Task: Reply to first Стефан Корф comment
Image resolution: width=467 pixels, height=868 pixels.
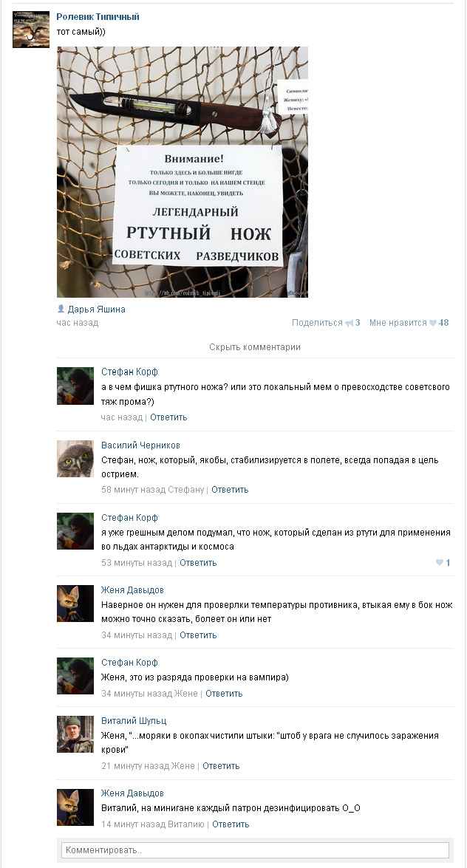Action: tap(168, 417)
